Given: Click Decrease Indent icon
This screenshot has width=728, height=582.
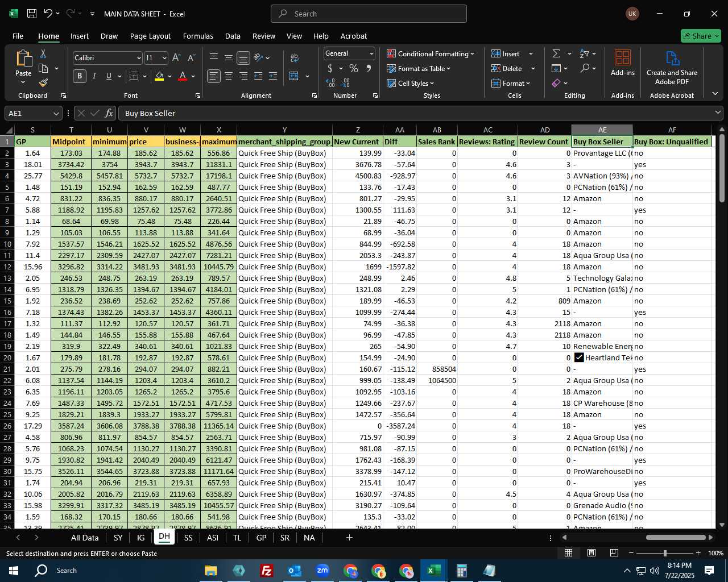Looking at the screenshot, I should [x=258, y=76].
